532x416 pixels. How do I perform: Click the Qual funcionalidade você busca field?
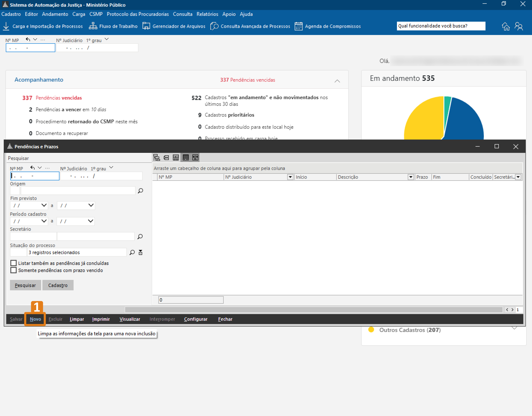click(441, 26)
